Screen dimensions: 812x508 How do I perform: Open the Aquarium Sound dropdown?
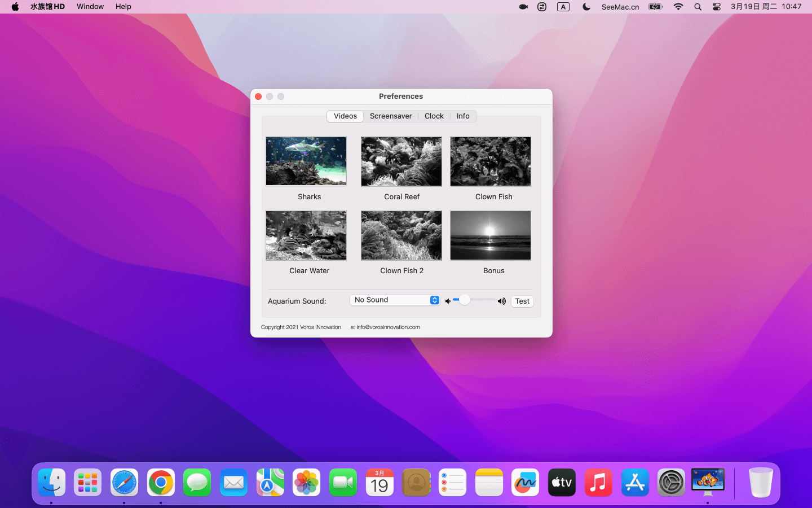[x=395, y=300]
